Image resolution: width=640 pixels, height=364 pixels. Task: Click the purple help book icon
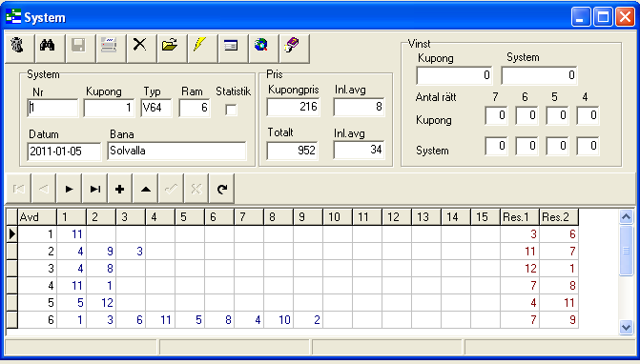tap(295, 48)
